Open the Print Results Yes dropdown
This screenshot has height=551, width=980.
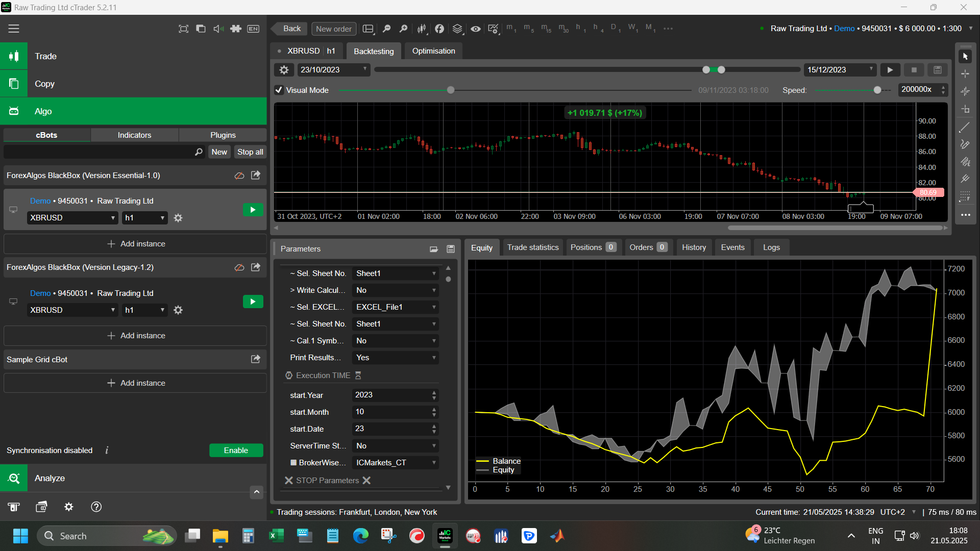pyautogui.click(x=396, y=358)
